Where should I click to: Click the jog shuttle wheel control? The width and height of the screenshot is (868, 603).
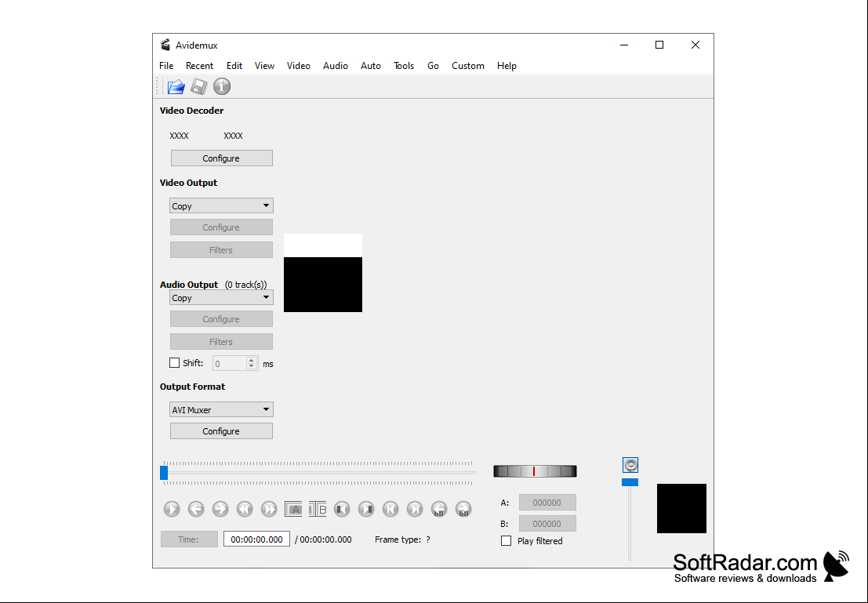pos(535,471)
